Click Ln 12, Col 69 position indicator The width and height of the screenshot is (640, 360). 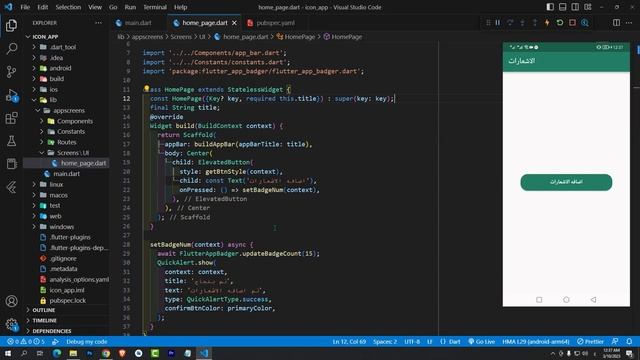349,341
